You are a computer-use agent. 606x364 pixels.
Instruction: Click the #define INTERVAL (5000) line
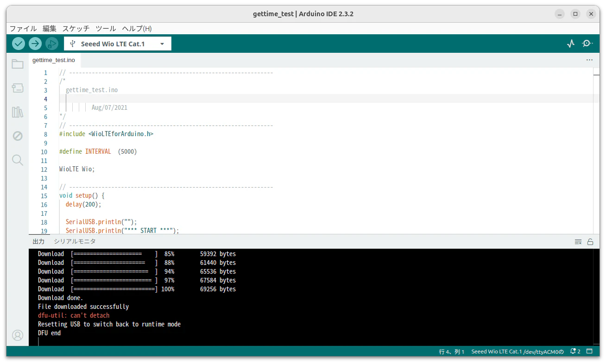point(98,151)
